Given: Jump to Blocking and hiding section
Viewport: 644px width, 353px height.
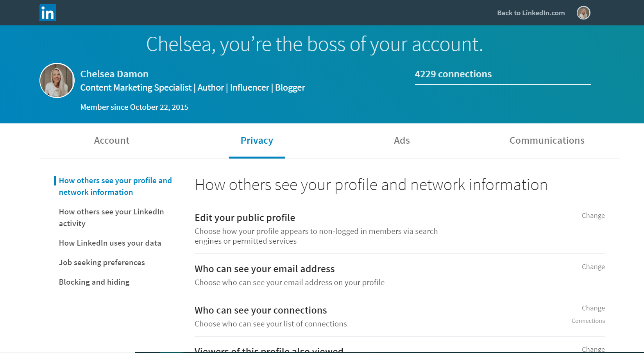Looking at the screenshot, I should pyautogui.click(x=94, y=282).
